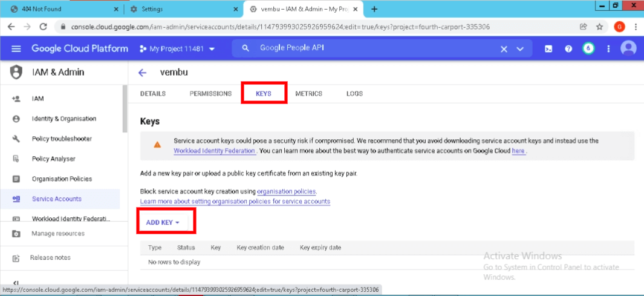The width and height of the screenshot is (644, 296).
Task: Click the Policy troubleshooter wrench icon
Action: 16,139
